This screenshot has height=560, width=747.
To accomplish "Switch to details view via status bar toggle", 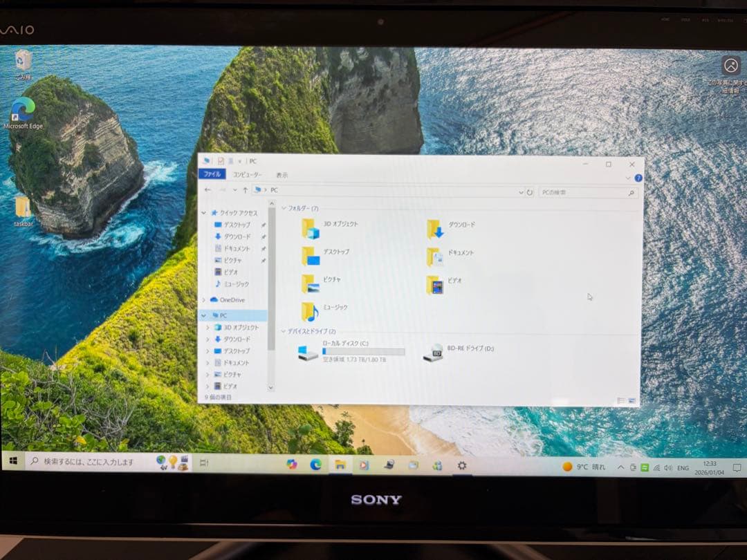I will click(x=620, y=400).
